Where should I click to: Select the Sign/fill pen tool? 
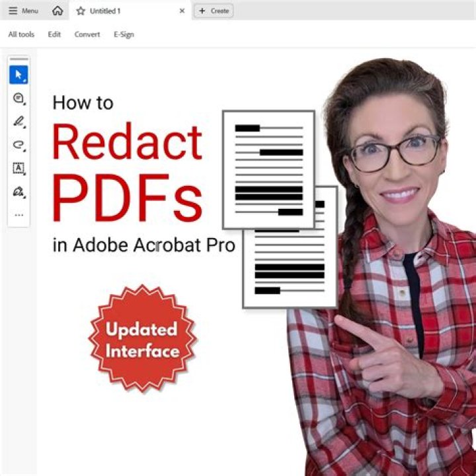[19, 192]
